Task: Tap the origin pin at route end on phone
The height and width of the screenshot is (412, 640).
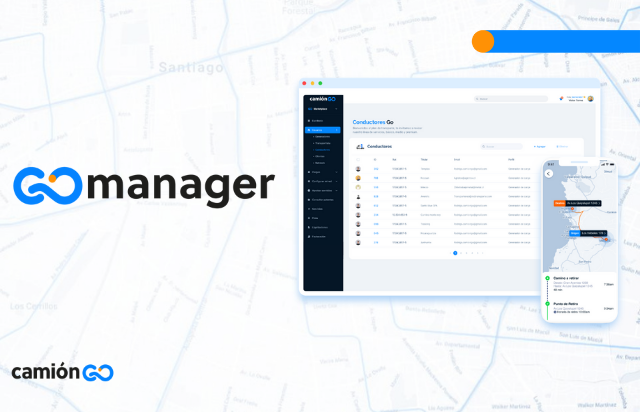Action: click(606, 239)
